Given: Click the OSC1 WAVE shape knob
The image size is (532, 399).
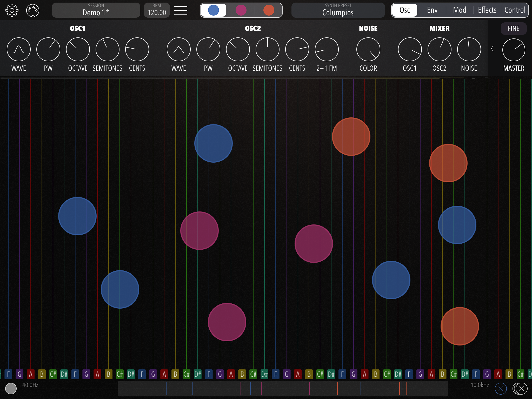Looking at the screenshot, I should tap(19, 49).
